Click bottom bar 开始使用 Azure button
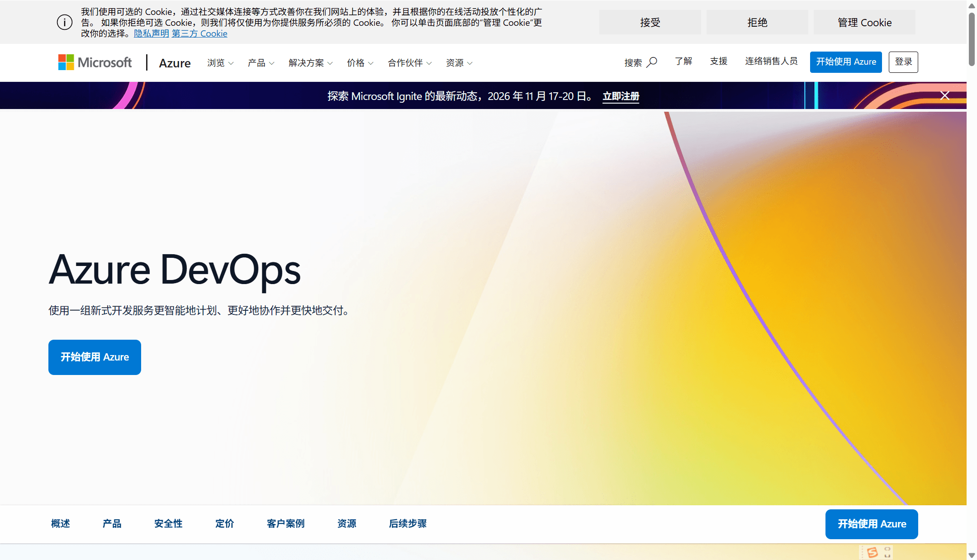 (872, 524)
